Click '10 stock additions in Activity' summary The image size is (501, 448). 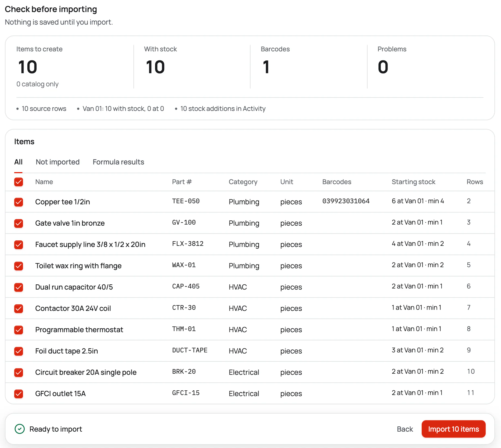click(223, 109)
